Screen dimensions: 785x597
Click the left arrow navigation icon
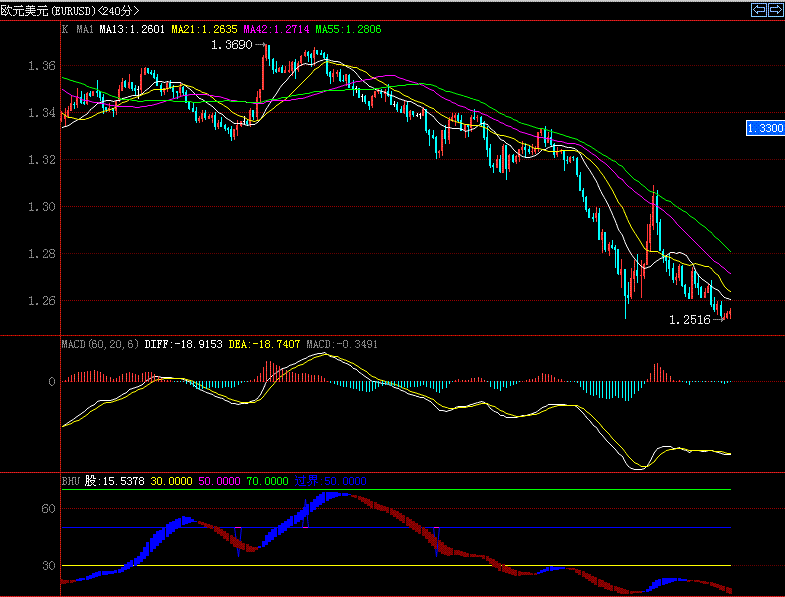759,10
